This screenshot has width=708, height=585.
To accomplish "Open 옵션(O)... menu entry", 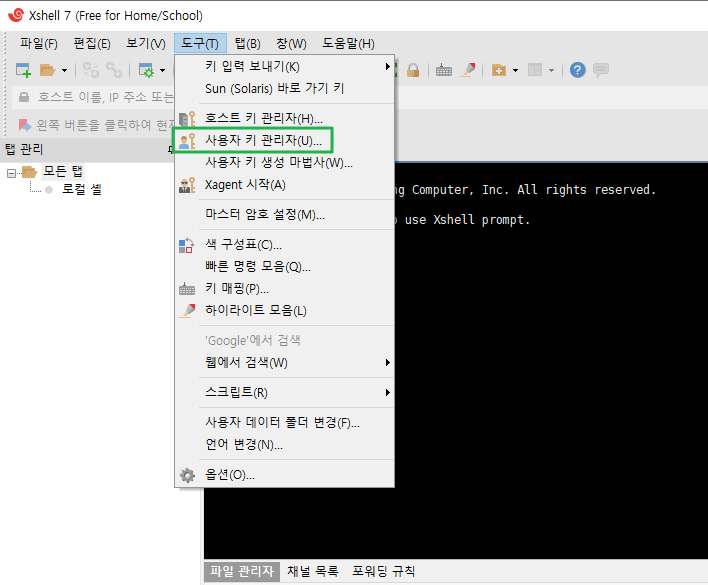I will point(284,475).
